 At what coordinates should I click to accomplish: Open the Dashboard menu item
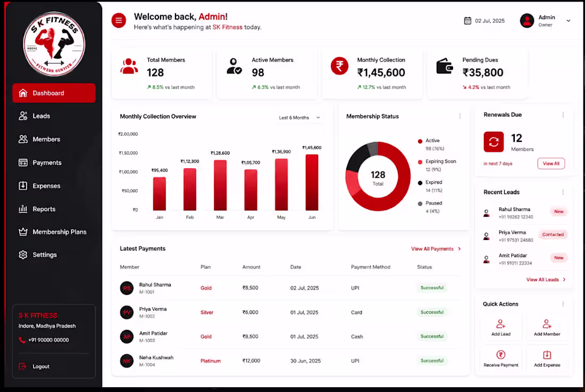pyautogui.click(x=54, y=93)
